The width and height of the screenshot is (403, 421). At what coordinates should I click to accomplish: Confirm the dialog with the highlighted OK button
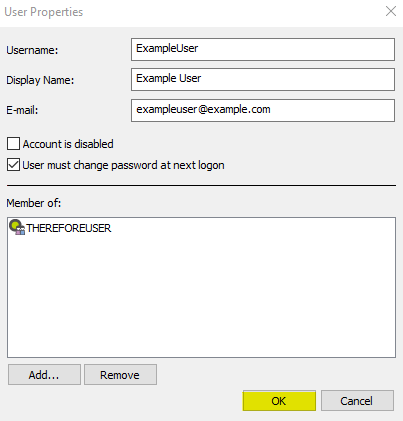(x=279, y=401)
